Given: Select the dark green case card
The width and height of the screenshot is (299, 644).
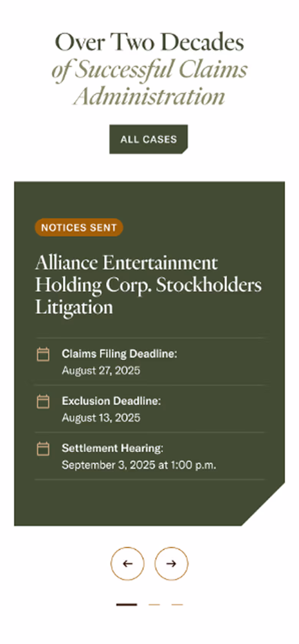Looking at the screenshot, I should tap(149, 352).
